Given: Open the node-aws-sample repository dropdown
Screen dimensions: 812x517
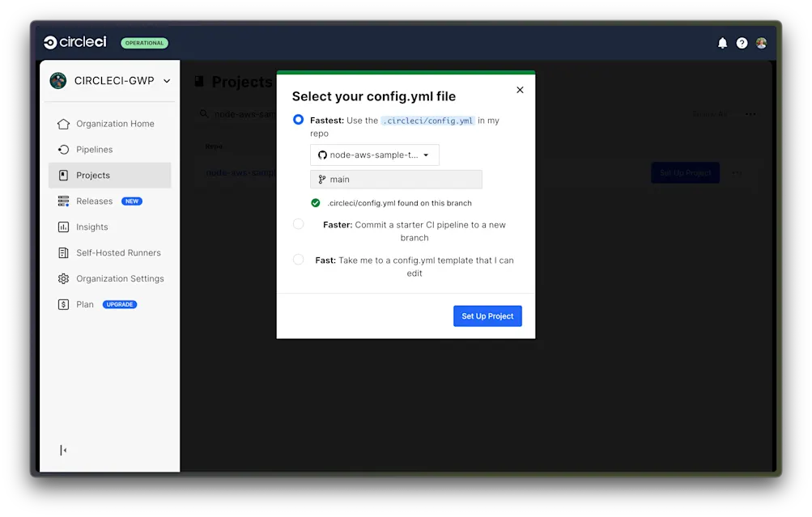Looking at the screenshot, I should (374, 154).
